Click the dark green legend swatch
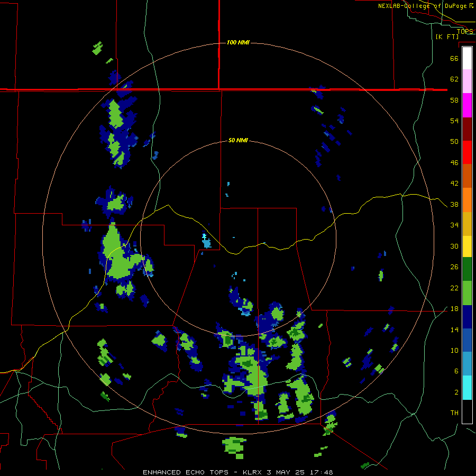Image resolution: width=476 pixels, height=476 pixels. click(x=467, y=269)
